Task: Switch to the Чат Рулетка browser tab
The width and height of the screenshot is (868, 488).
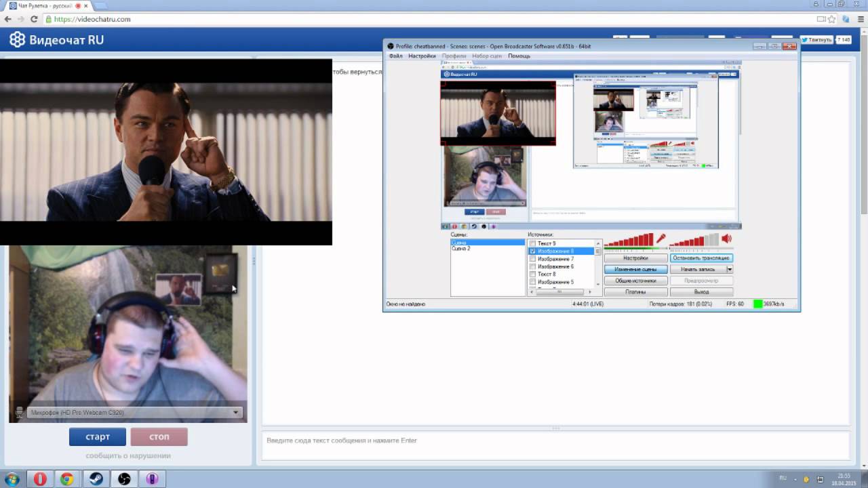Action: pyautogui.click(x=47, y=5)
